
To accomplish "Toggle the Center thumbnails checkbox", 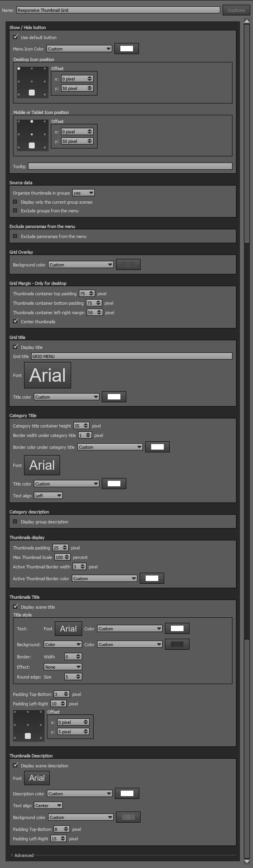I will click(x=15, y=321).
